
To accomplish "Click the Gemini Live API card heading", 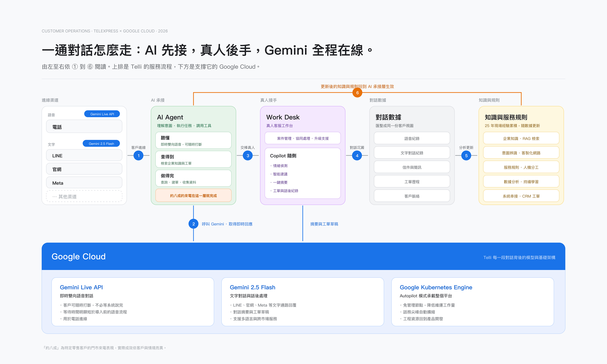I will coord(81,287).
